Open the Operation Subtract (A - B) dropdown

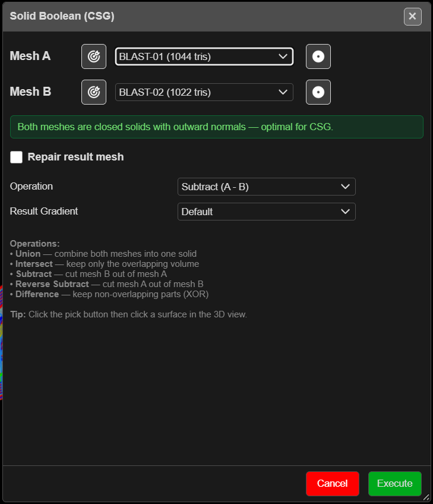[x=267, y=187]
